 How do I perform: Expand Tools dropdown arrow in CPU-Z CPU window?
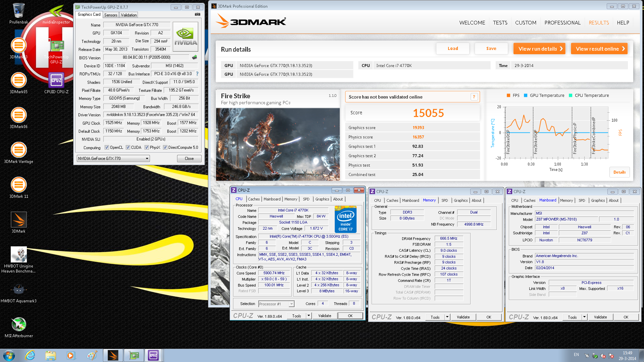coord(309,316)
